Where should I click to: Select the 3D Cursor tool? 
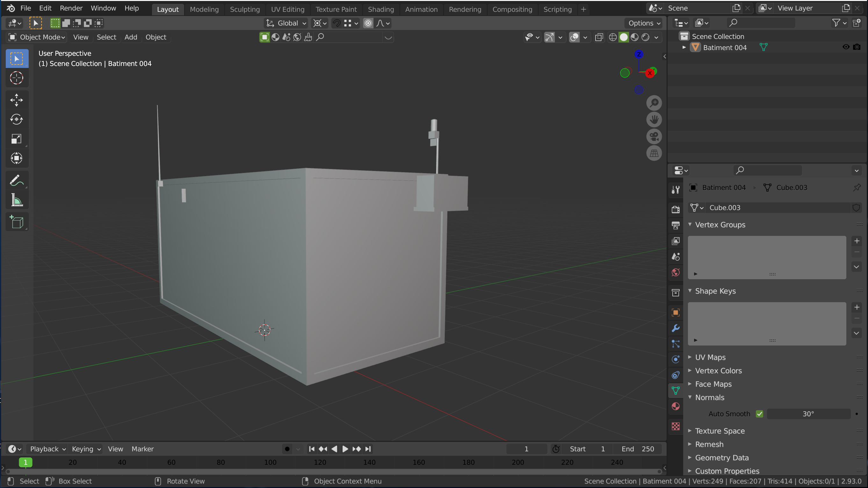click(16, 78)
